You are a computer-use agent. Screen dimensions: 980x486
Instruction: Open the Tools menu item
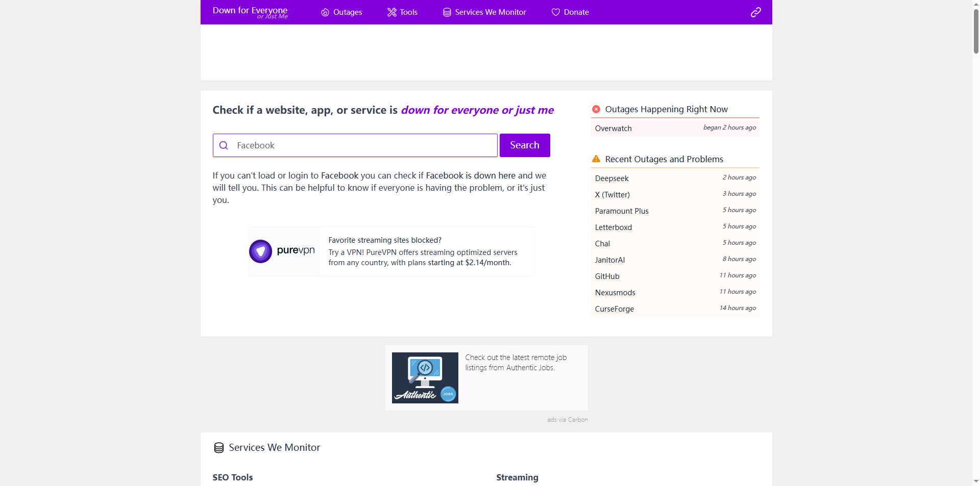pyautogui.click(x=408, y=12)
